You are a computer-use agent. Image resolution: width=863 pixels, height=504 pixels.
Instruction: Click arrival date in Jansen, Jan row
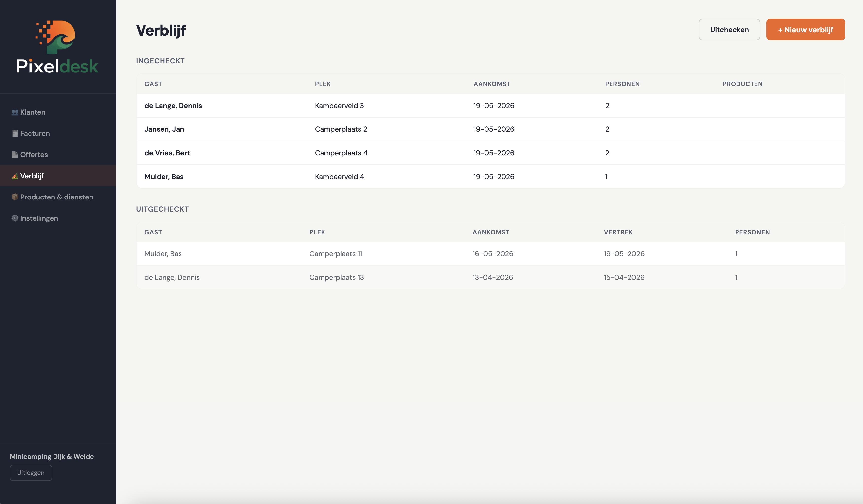coord(494,129)
